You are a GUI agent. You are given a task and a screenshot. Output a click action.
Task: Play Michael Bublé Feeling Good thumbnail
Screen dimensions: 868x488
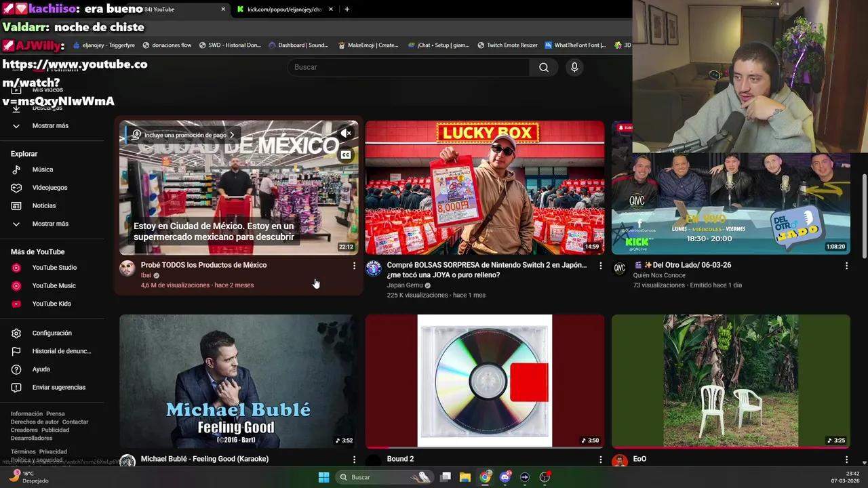click(x=239, y=381)
